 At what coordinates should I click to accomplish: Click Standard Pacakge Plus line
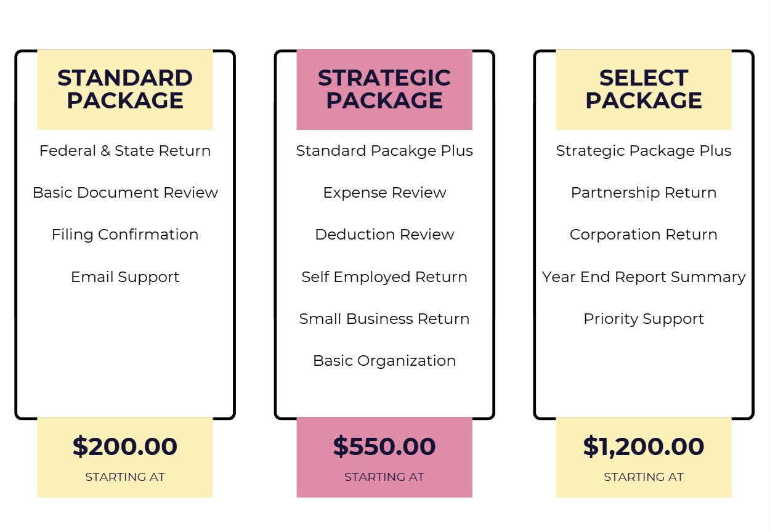(x=384, y=151)
